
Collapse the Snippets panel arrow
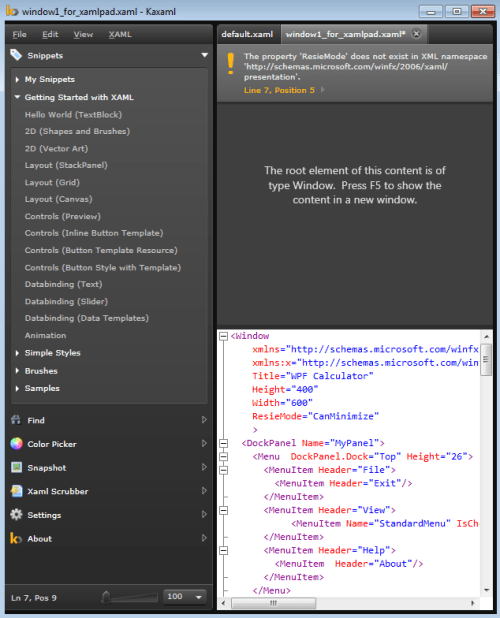pos(204,55)
